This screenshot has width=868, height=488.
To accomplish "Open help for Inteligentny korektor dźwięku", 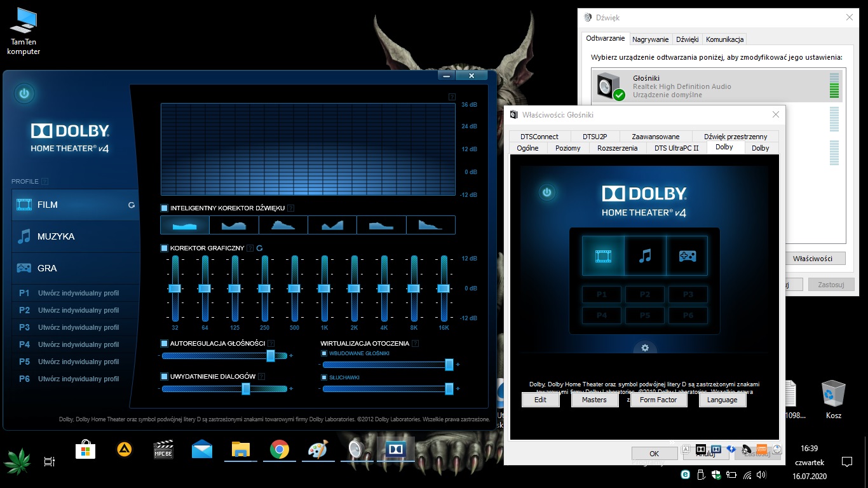I will click(x=290, y=208).
